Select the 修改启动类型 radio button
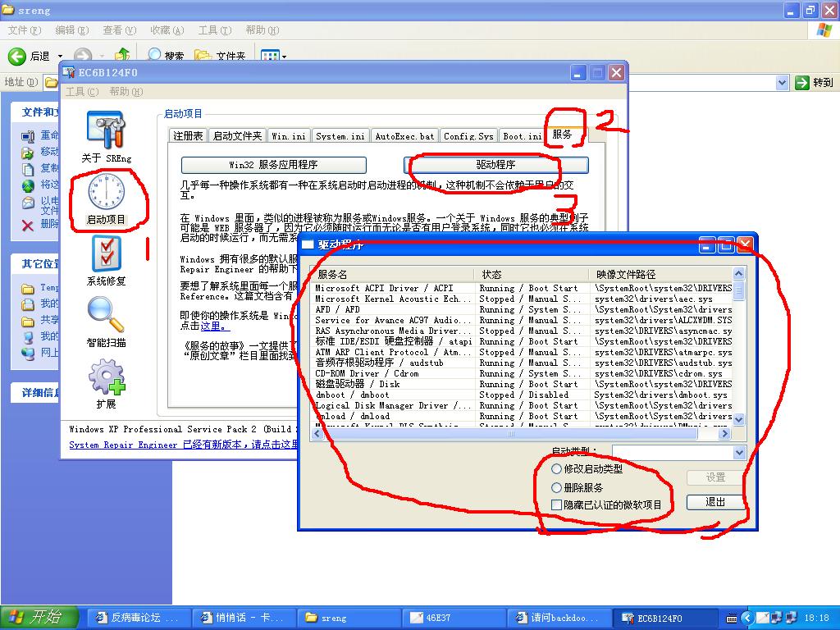Viewport: 840px width, 630px height. [557, 468]
